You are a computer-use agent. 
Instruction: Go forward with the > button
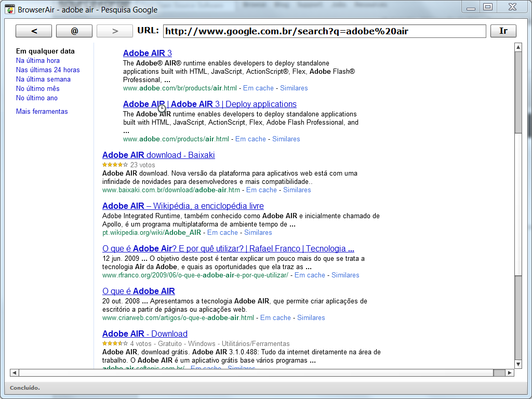pyautogui.click(x=115, y=31)
